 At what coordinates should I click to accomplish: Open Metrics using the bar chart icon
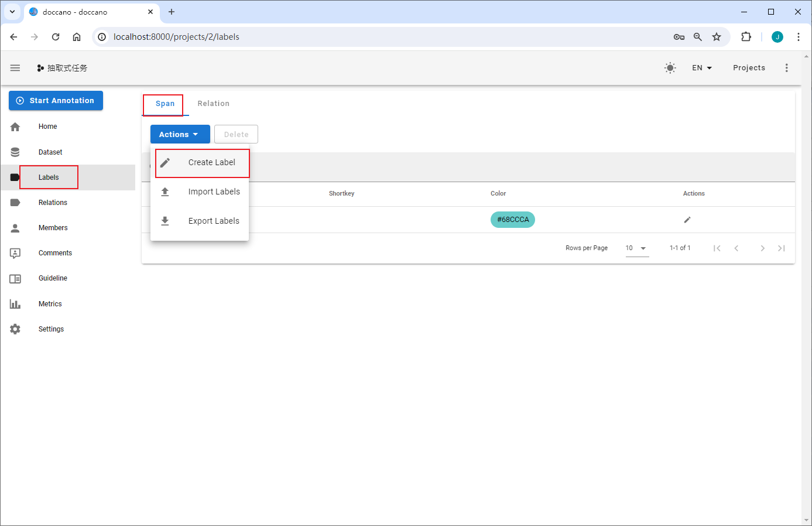[x=15, y=303]
